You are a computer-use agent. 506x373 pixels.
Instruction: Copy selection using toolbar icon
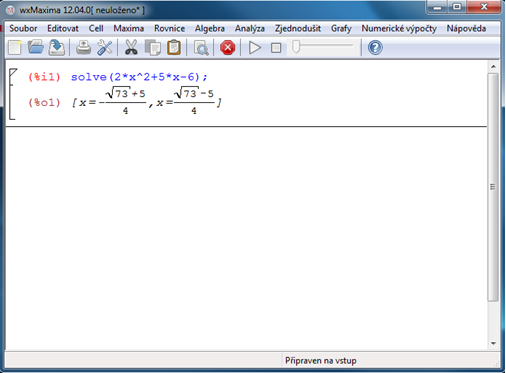(153, 48)
